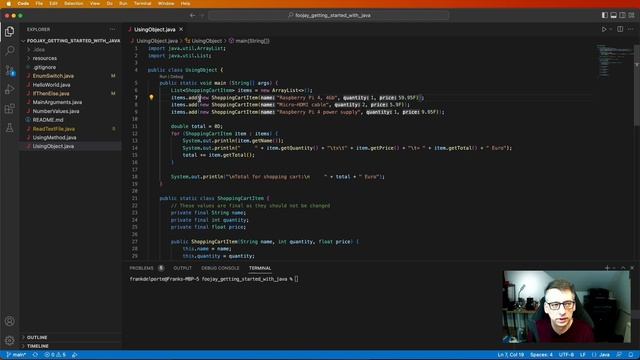Open the Search view in activity bar

(x=9, y=50)
